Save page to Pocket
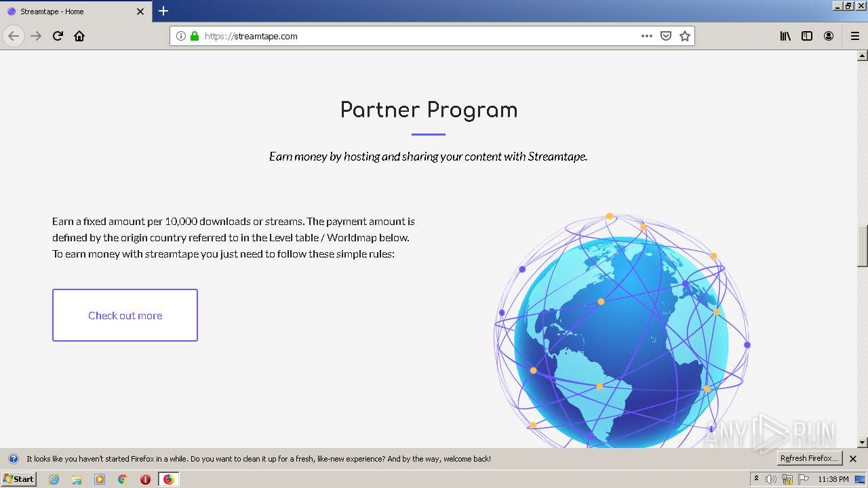 click(x=666, y=36)
